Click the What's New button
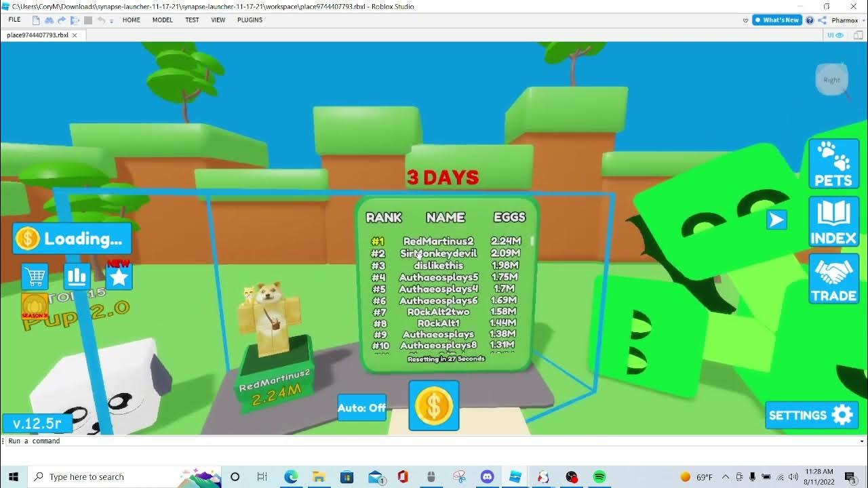This screenshot has width=868, height=488. [777, 20]
